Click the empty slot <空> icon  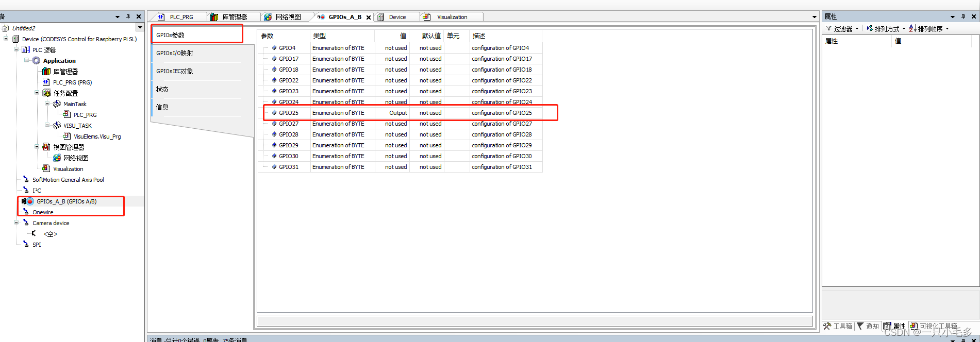(35, 233)
